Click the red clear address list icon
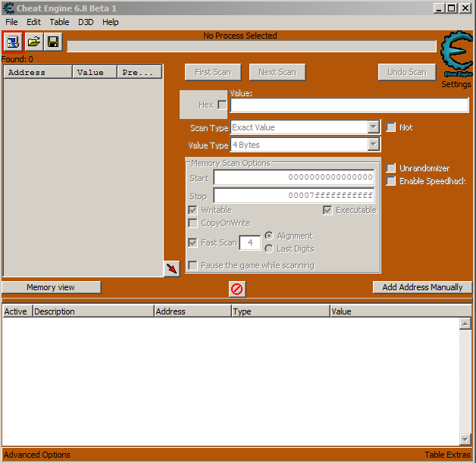The width and height of the screenshot is (476, 463). (x=236, y=289)
